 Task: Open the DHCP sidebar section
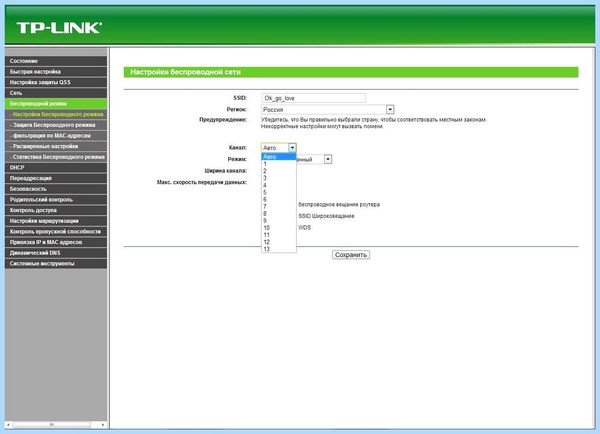(x=56, y=168)
